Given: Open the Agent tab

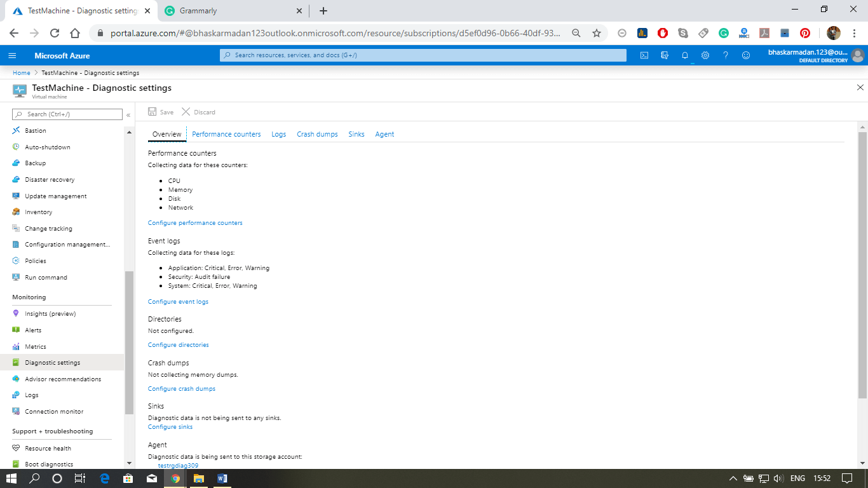Looking at the screenshot, I should point(384,134).
